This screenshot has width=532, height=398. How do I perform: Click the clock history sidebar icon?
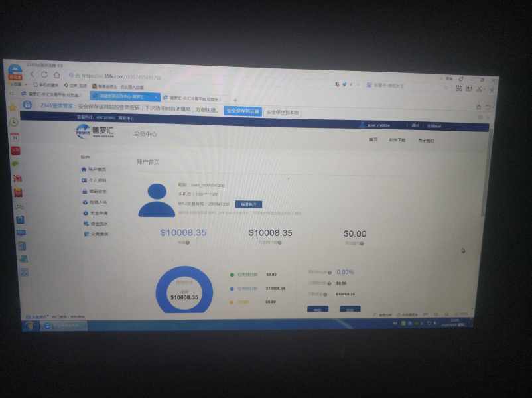[14, 121]
